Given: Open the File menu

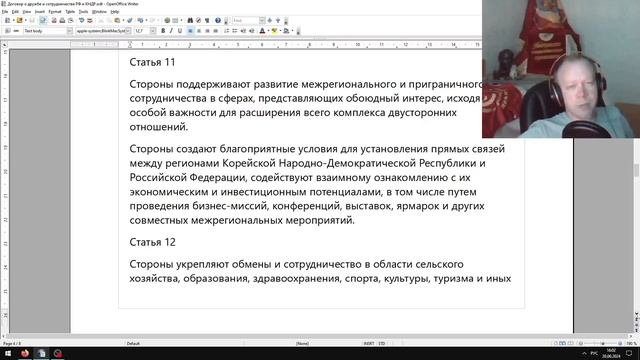Looking at the screenshot, I should (5, 12).
